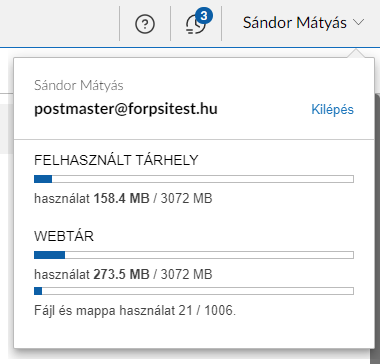Click the popup's pointer arrow under the user name
The height and width of the screenshot is (364, 380).
pyautogui.click(x=355, y=54)
